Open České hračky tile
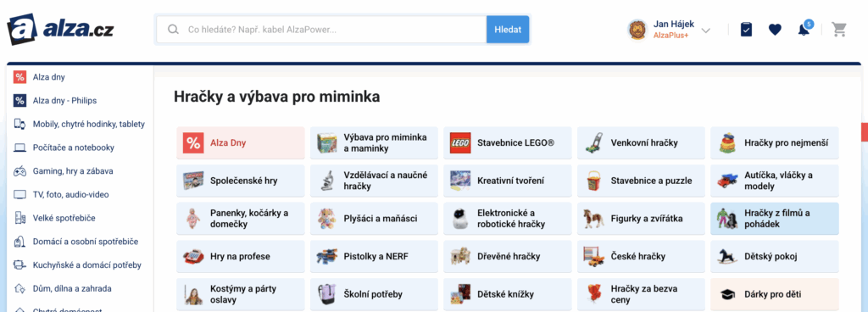Viewport: 868px width, 312px height. pyautogui.click(x=641, y=257)
